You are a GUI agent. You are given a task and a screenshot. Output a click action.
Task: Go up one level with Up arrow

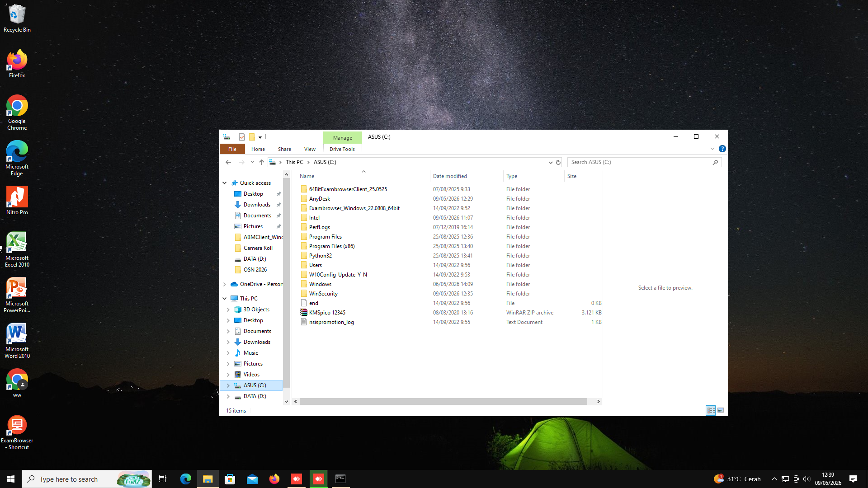coord(261,162)
